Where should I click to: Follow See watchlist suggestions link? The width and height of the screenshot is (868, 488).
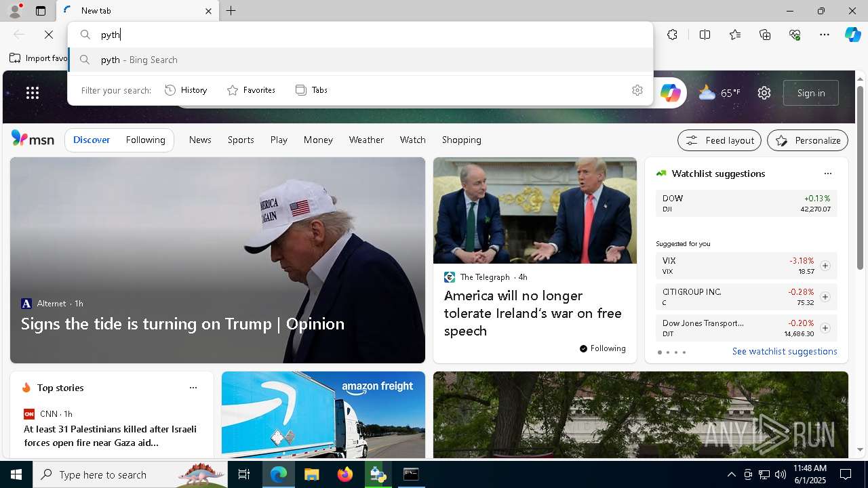(x=785, y=351)
